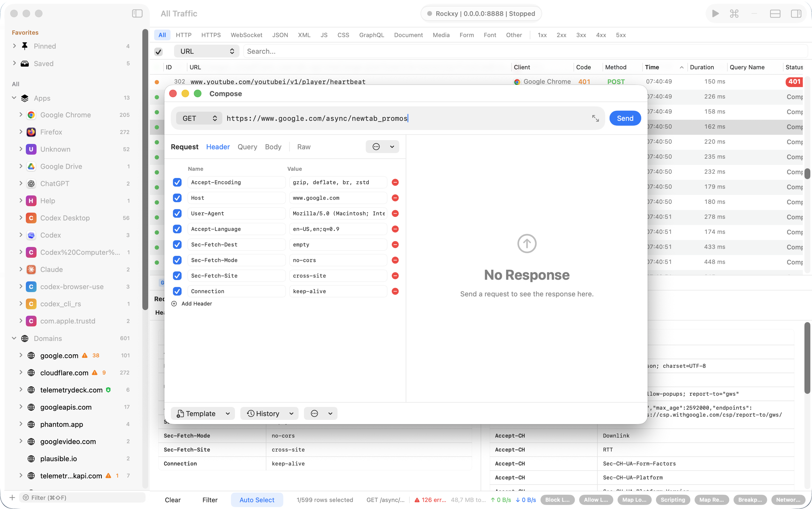Switch to the Raw tab
Viewport: 812px width, 509px height.
(304, 147)
